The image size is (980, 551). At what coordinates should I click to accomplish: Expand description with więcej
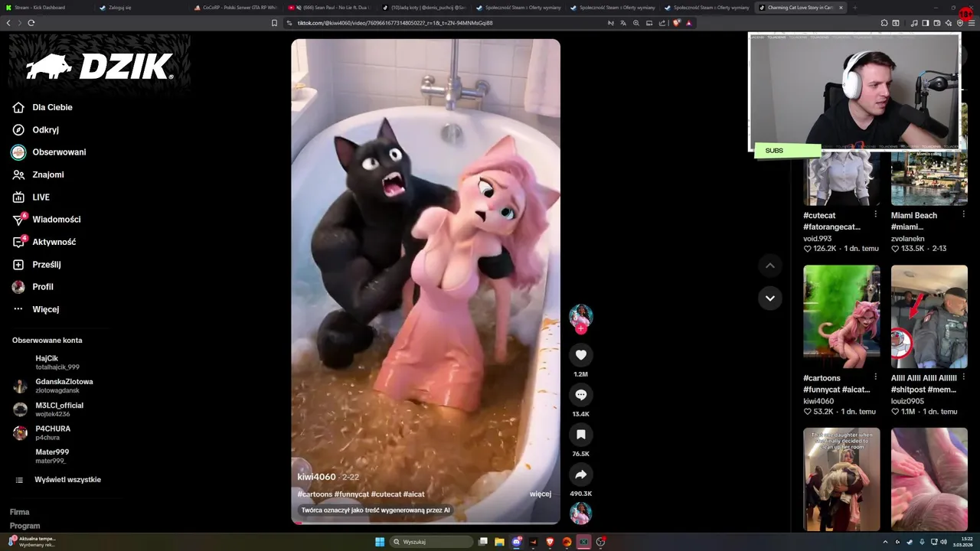point(541,494)
